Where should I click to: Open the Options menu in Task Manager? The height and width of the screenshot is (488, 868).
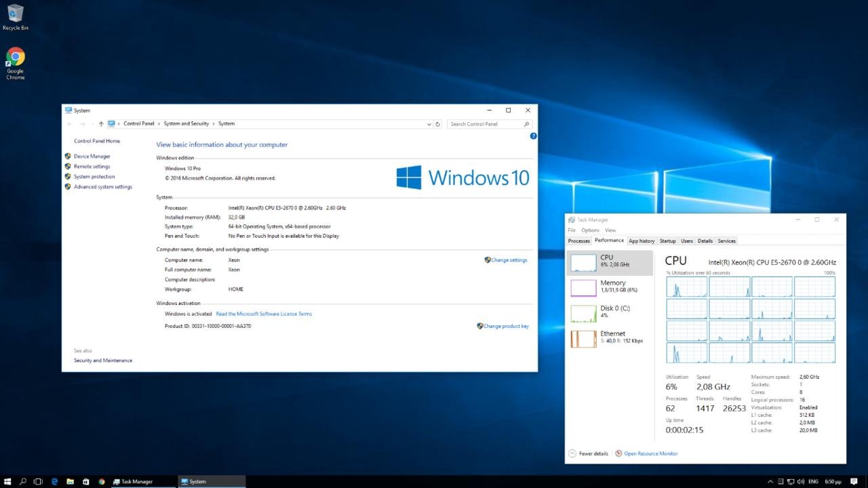[x=590, y=230]
